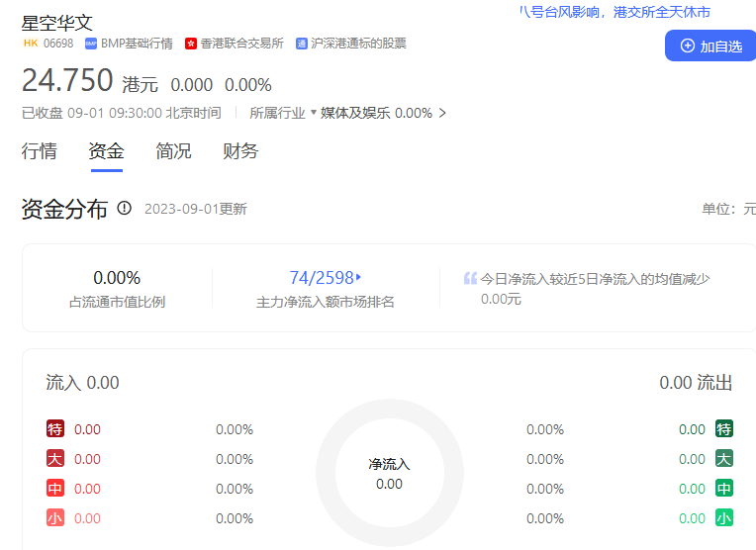The height and width of the screenshot is (550, 756).
Task: Open the 简况 tab
Action: 173,151
